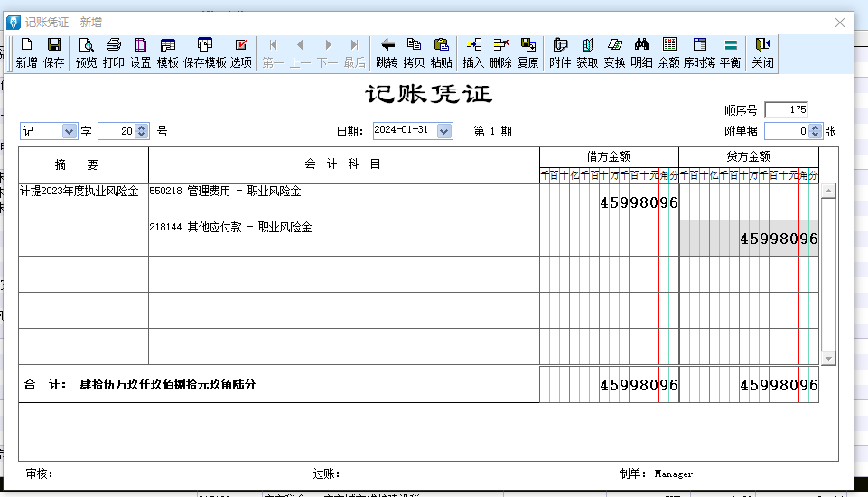Insert a row with 插入 icon
Viewport: 868px width, 497px height.
(x=473, y=52)
